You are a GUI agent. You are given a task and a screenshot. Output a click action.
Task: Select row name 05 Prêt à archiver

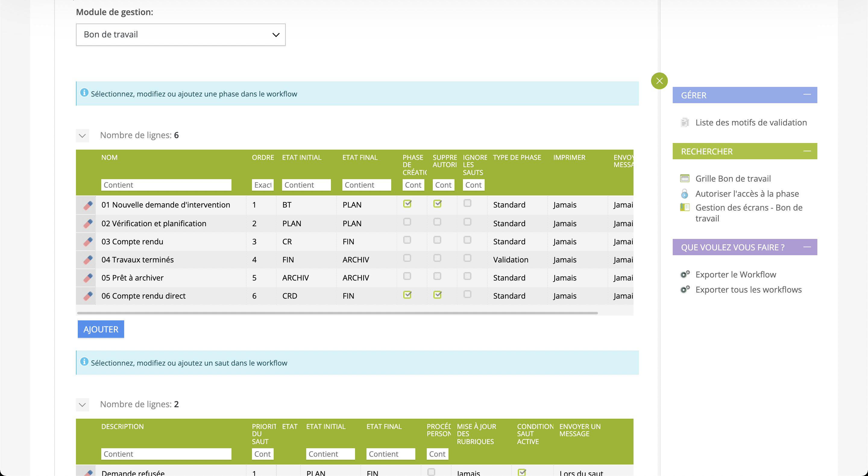132,278
